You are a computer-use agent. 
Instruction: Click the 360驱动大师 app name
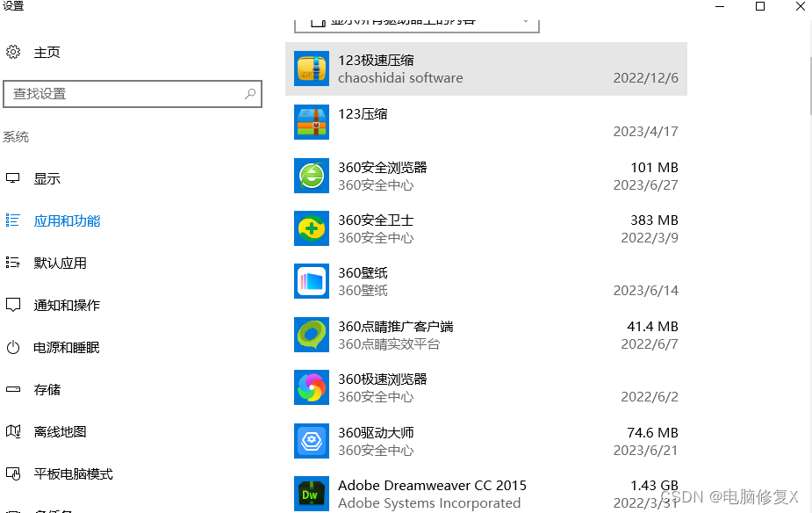(x=376, y=433)
